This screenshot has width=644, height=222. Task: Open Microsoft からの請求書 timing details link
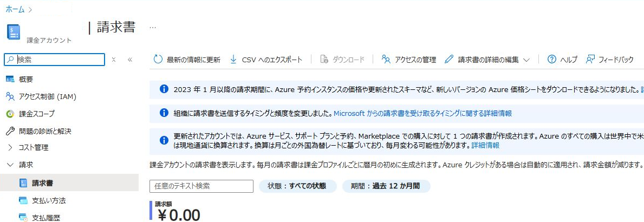point(422,113)
